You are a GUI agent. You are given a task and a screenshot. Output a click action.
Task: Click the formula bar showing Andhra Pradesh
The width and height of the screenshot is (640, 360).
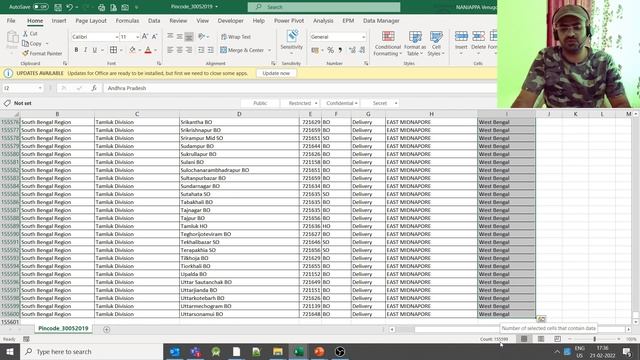[x=300, y=88]
